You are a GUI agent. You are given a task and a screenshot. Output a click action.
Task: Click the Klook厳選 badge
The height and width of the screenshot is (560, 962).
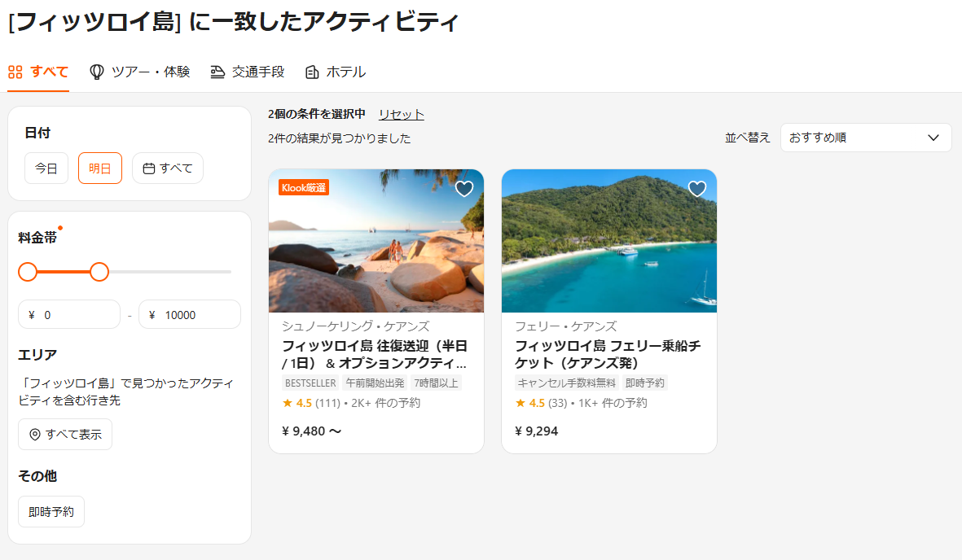[304, 188]
